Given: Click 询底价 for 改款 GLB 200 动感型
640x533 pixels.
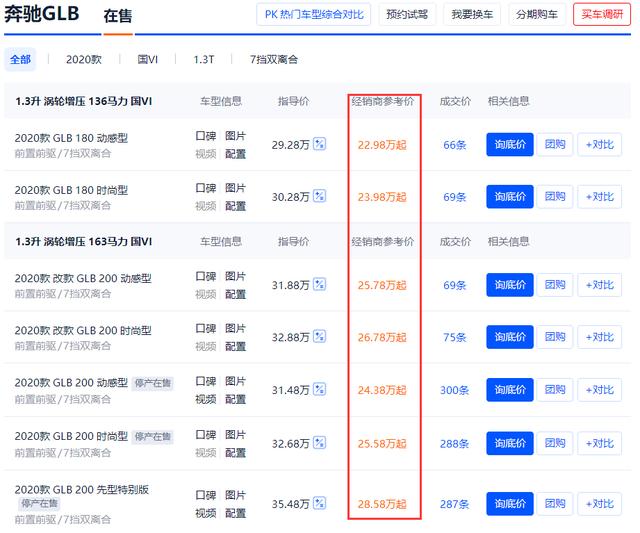Looking at the screenshot, I should [x=510, y=285].
